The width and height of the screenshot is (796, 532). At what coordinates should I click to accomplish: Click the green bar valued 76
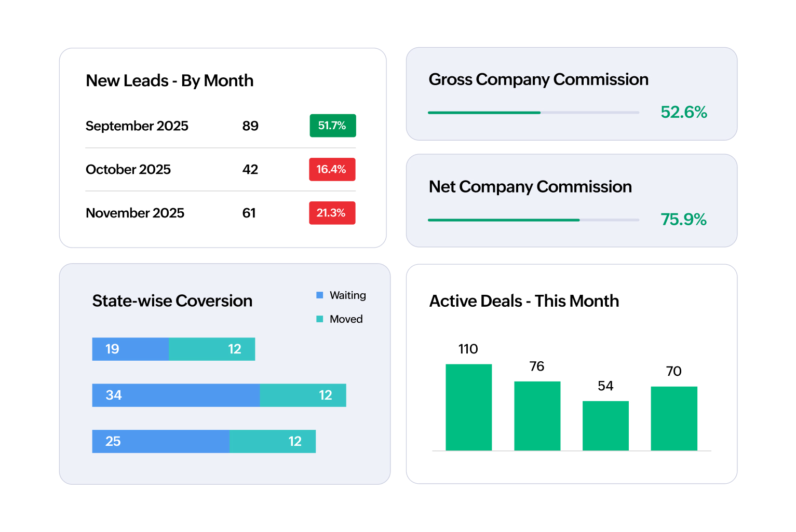tap(537, 416)
